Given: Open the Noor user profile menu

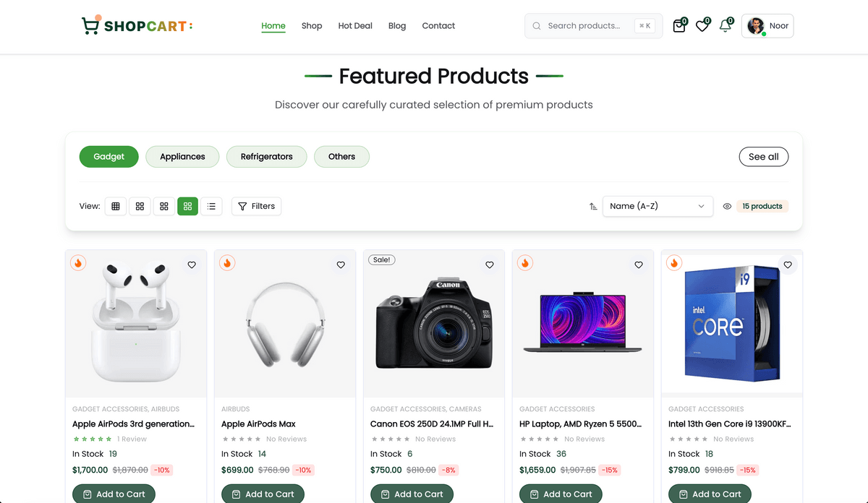Looking at the screenshot, I should [x=767, y=26].
